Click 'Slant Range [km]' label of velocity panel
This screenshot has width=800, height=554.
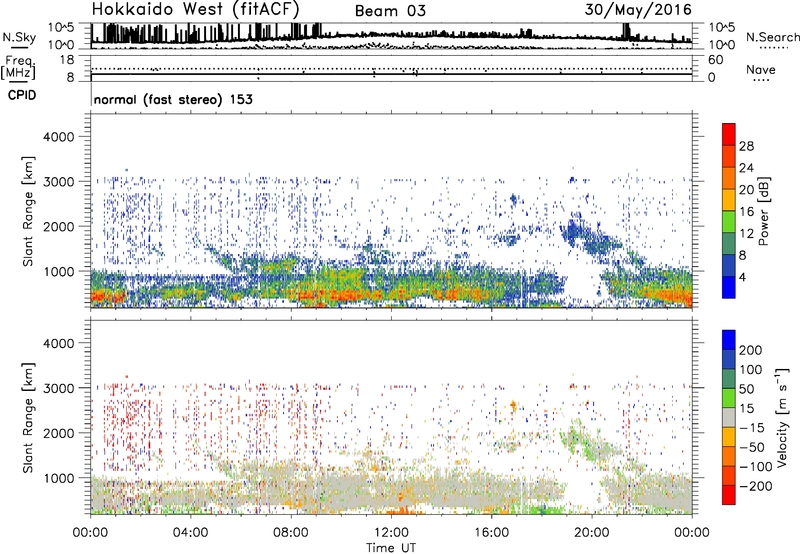tap(28, 418)
